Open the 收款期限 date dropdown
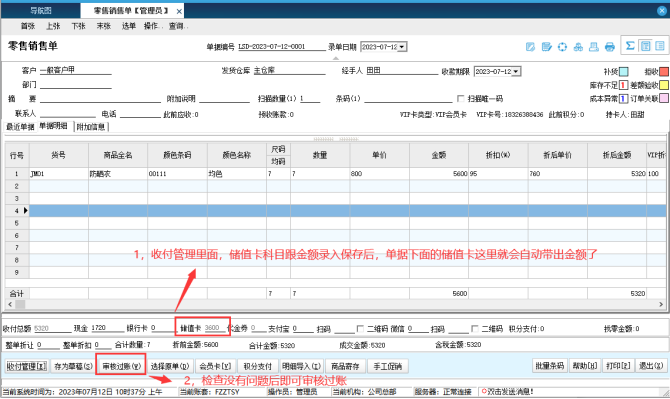This screenshot has width=670, height=399. click(516, 71)
